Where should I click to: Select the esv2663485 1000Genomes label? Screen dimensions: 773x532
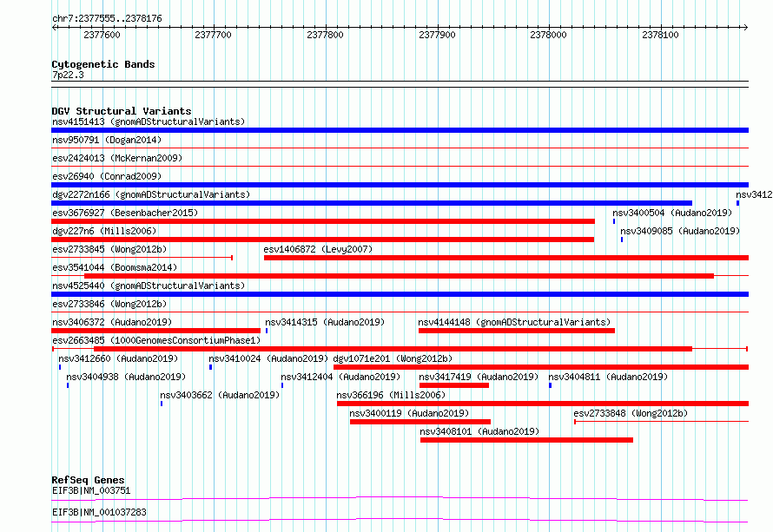pos(156,340)
